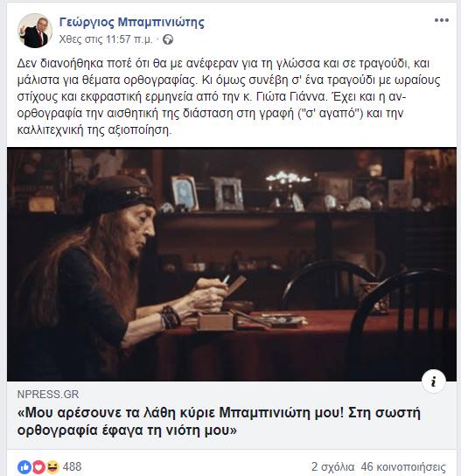
Task: Click the last text line καλλιτεχνική της αξιοποίηση
Action: coord(94,129)
